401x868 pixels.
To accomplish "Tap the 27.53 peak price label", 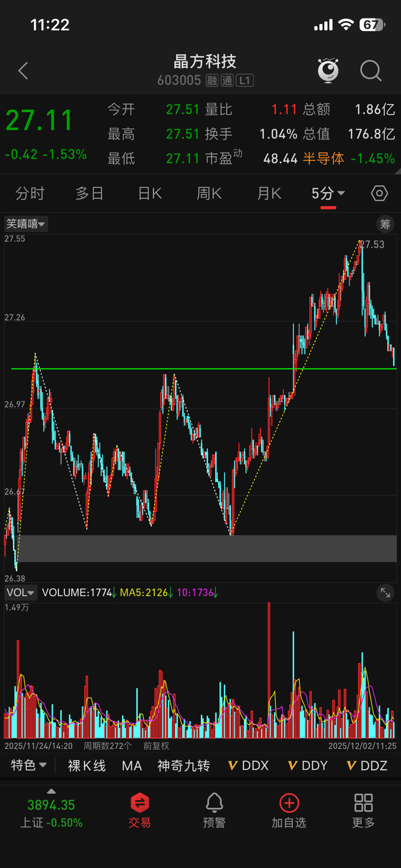I will pos(372,244).
